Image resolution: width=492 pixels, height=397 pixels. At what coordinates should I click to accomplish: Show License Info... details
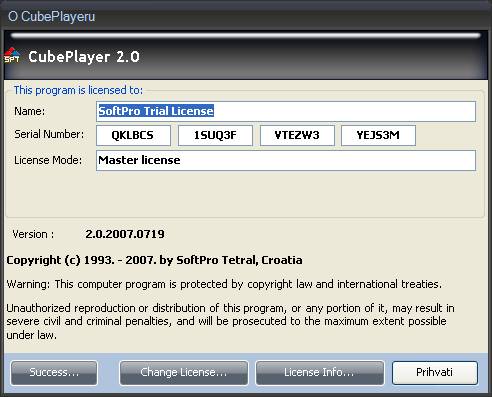coord(320,373)
